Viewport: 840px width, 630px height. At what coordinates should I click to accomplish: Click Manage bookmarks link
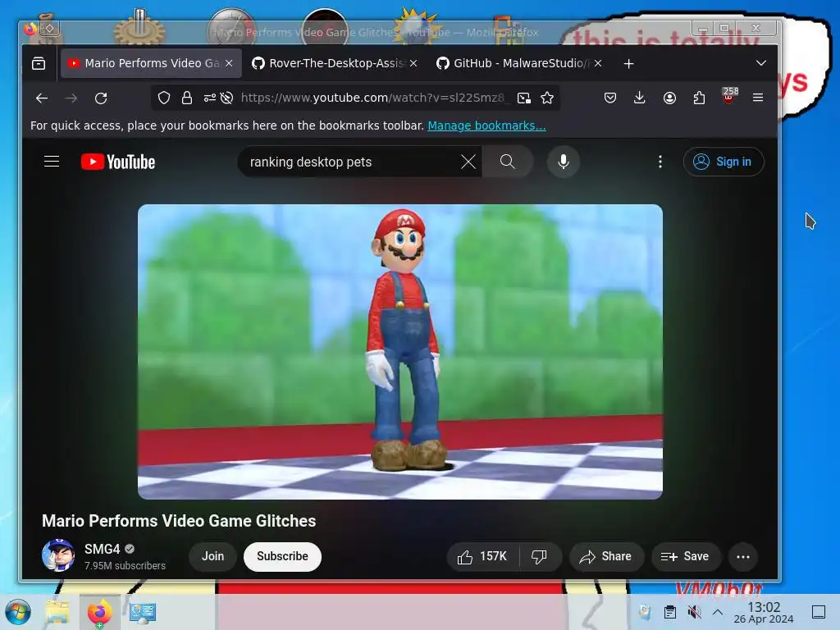point(486,126)
